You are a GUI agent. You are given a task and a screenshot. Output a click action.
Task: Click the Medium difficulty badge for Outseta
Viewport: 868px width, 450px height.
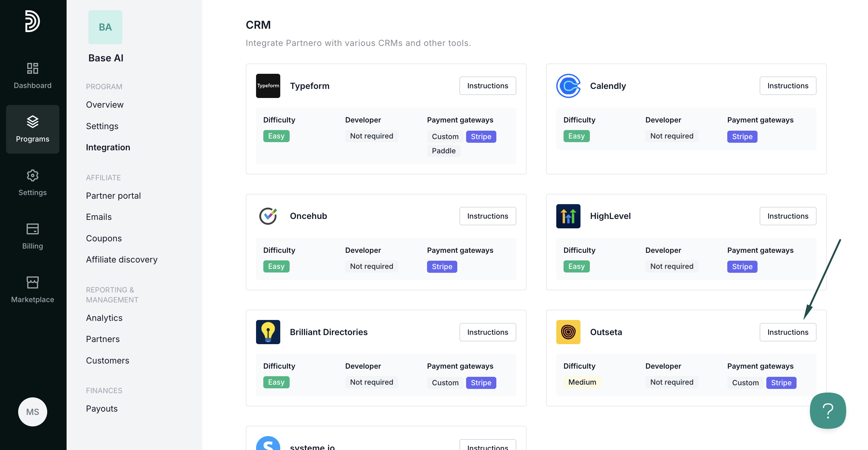coord(582,382)
